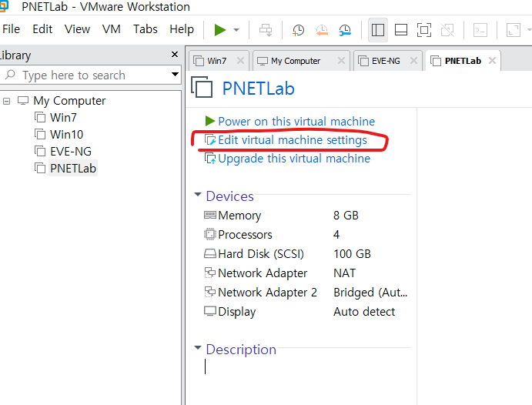This screenshot has width=532, height=405.
Task: Close the Library panel
Action: click(x=175, y=54)
